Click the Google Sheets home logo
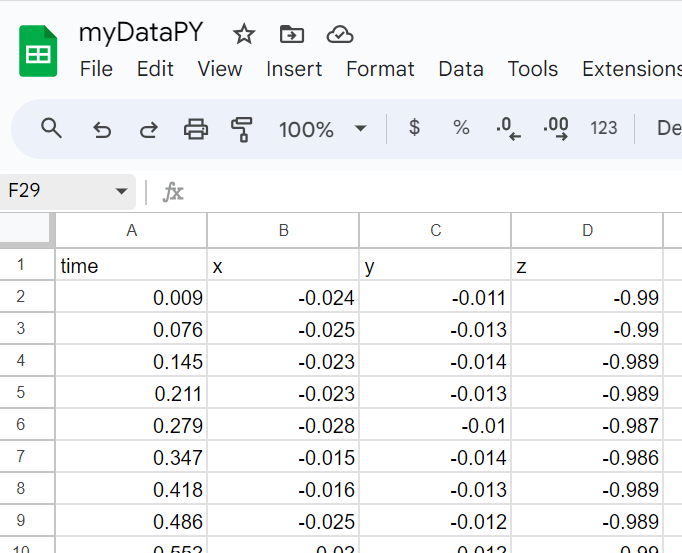682x553 pixels. coord(39,50)
